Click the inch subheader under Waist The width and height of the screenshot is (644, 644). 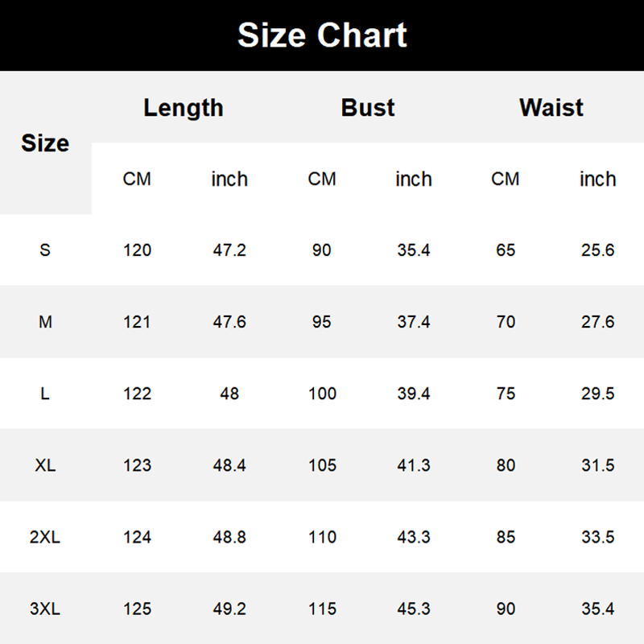(x=598, y=179)
